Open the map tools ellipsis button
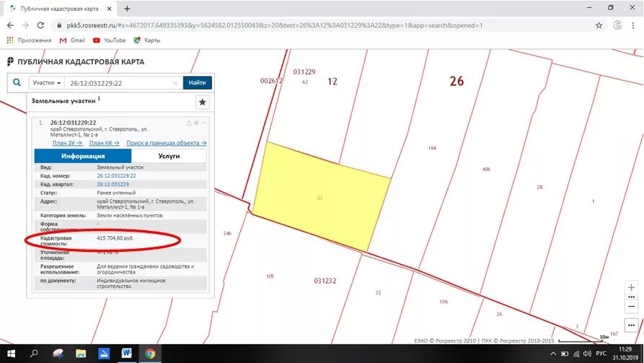This screenshot has height=363, width=644. point(631,325)
